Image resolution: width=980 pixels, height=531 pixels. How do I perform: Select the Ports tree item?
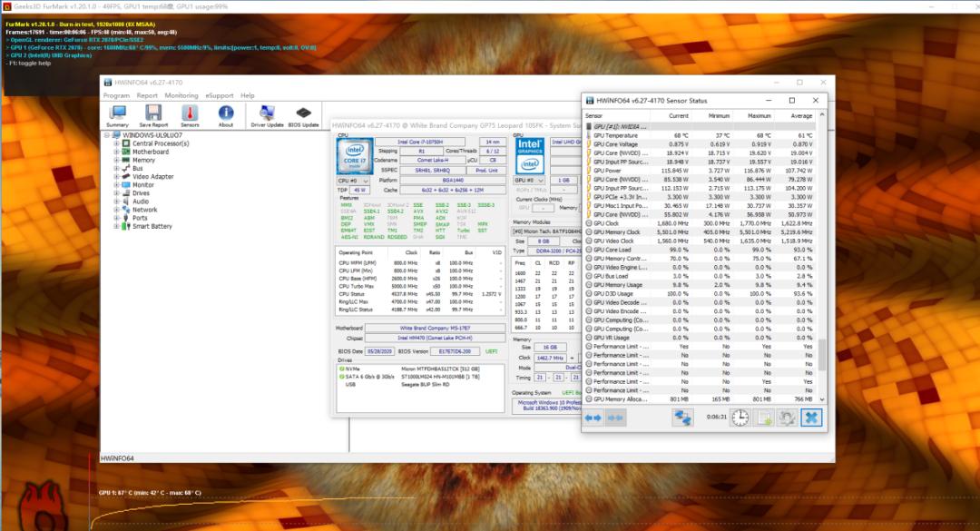tap(140, 218)
